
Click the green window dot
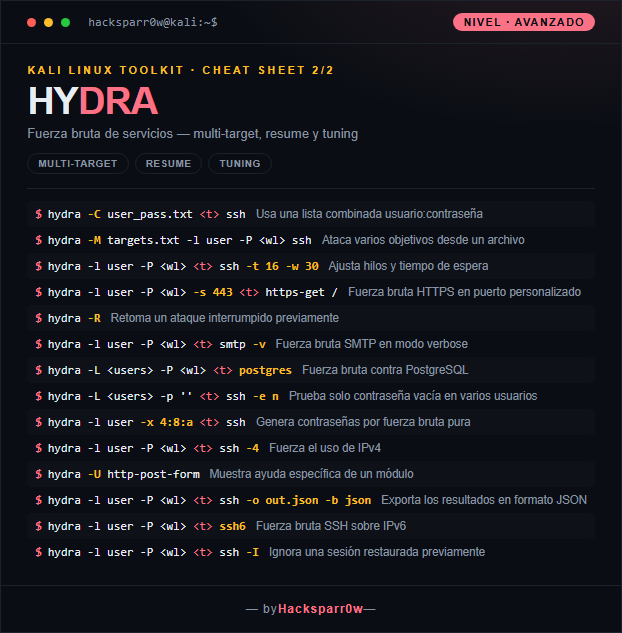click(x=65, y=23)
